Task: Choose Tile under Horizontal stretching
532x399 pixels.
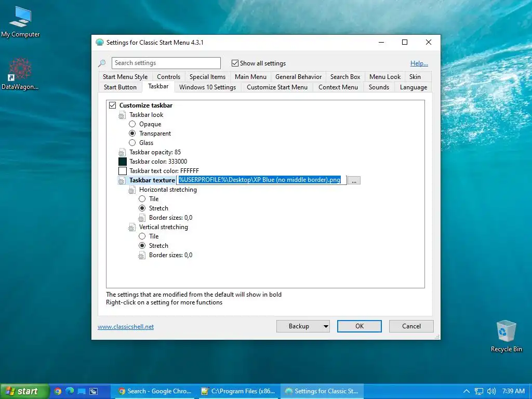Action: click(x=142, y=199)
